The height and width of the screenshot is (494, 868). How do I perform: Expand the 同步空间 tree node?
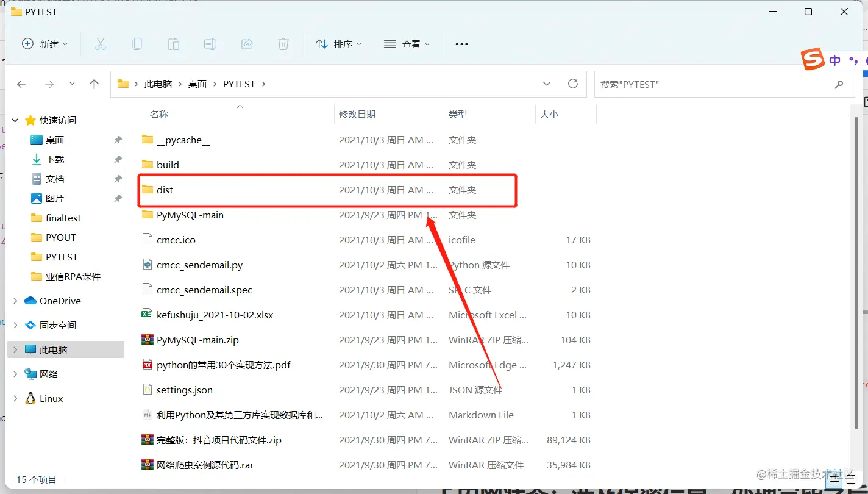(15, 325)
